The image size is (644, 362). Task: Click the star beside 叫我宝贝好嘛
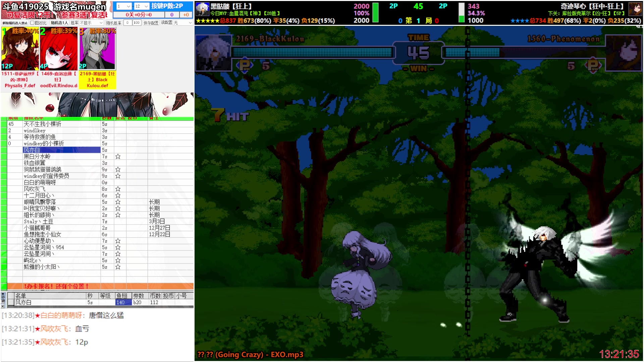click(x=118, y=208)
